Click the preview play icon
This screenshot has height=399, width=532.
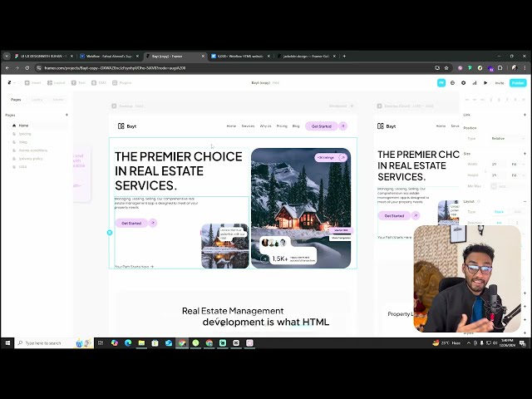(485, 83)
